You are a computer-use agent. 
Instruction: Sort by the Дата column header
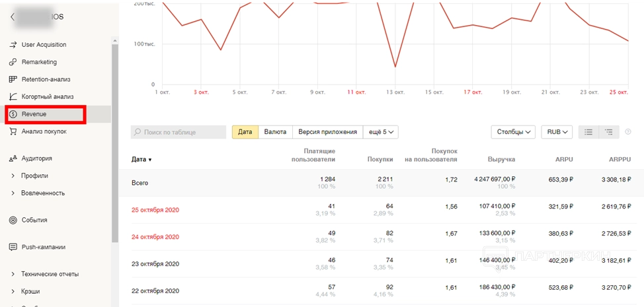click(141, 160)
